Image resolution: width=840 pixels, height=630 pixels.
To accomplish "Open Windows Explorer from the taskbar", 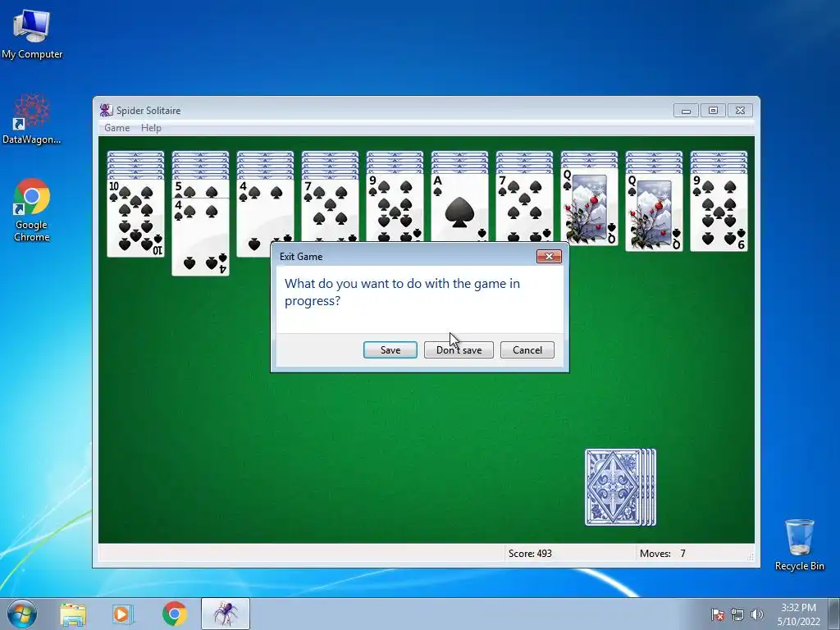I will coord(73,614).
